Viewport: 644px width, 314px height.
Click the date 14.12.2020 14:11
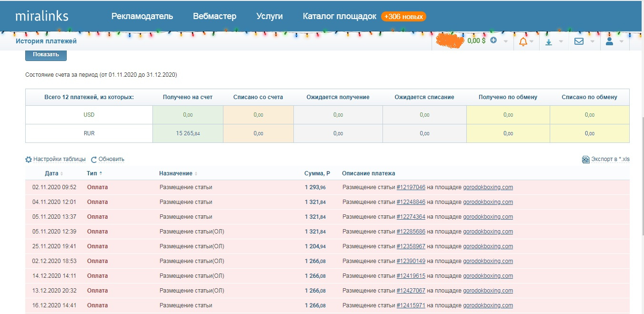(54, 276)
